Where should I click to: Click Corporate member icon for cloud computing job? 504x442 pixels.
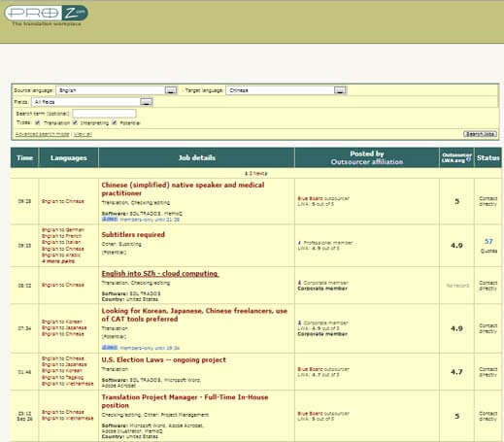pos(299,283)
